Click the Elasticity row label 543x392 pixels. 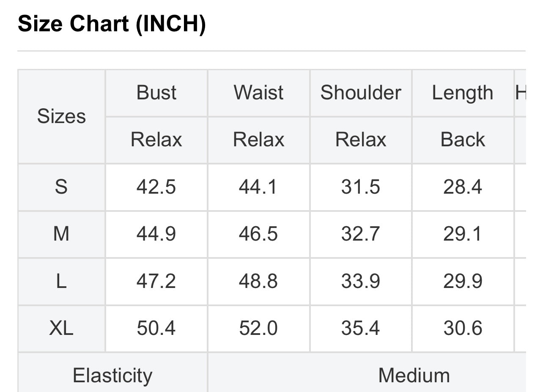[x=112, y=375]
